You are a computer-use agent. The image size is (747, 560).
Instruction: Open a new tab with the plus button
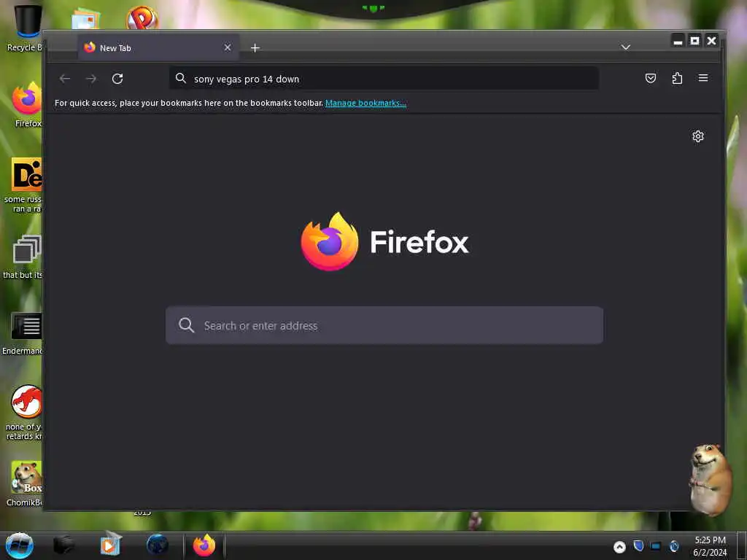point(255,47)
